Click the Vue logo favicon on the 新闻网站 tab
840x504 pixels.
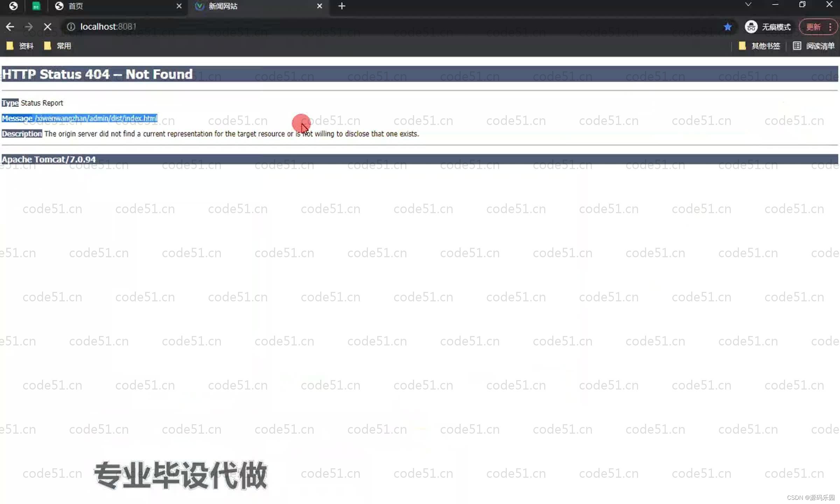pos(199,6)
